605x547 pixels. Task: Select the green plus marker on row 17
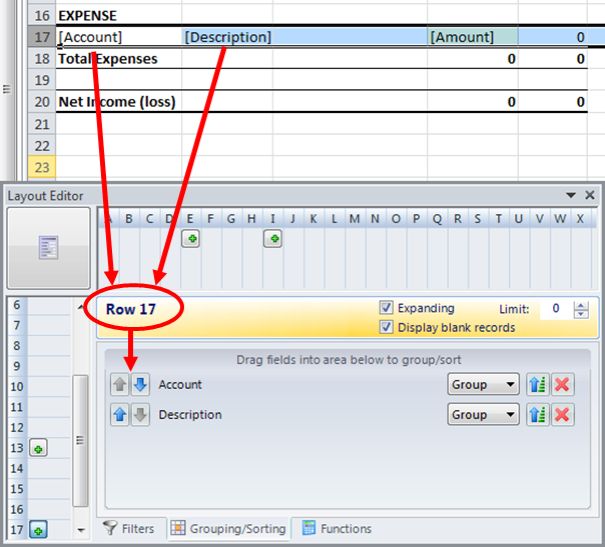click(38, 530)
